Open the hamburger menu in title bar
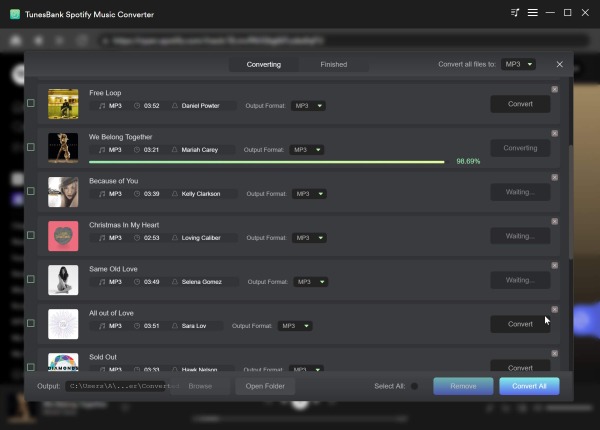This screenshot has width=600, height=430. [x=533, y=13]
